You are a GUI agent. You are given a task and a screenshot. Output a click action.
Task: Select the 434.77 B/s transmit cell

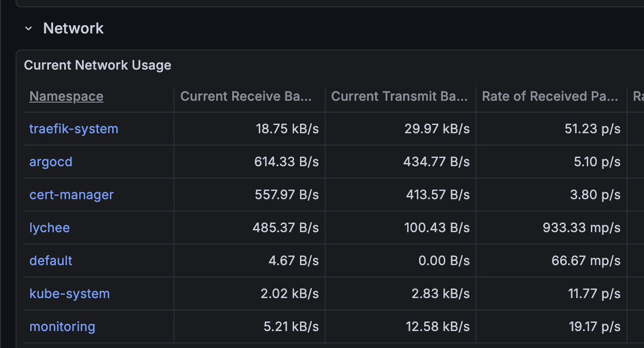point(436,162)
